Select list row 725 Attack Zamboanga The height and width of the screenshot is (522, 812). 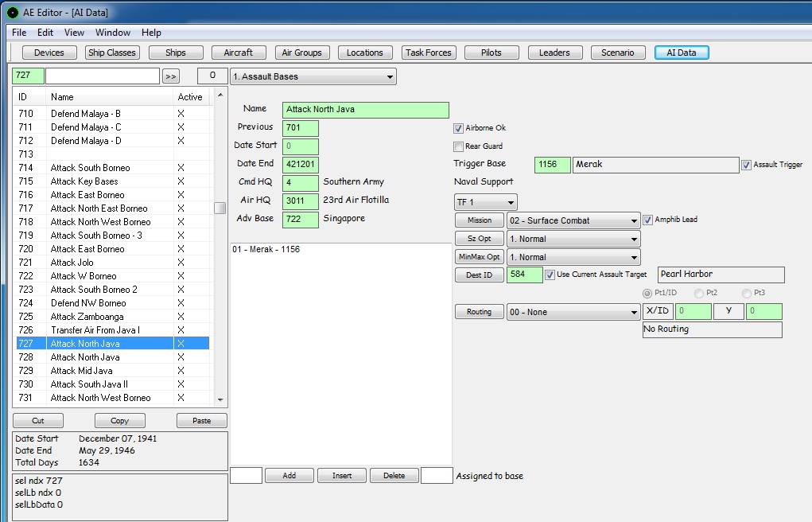click(113, 316)
